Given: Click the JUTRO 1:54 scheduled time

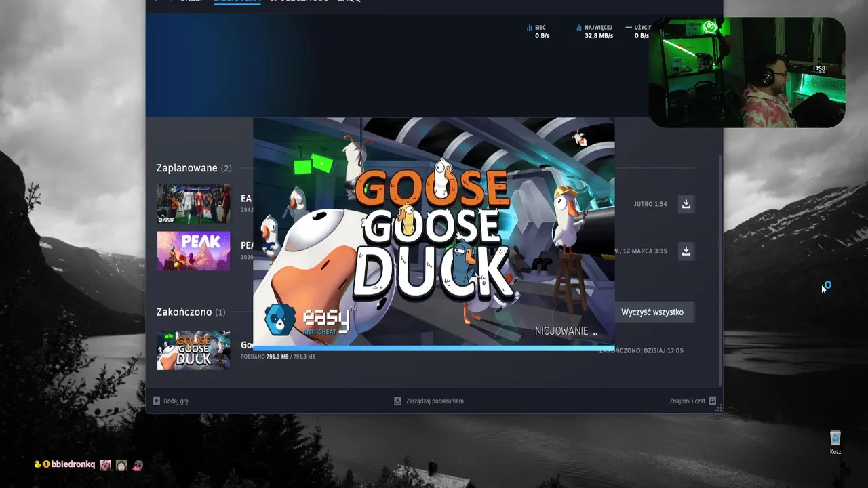Looking at the screenshot, I should tap(650, 204).
